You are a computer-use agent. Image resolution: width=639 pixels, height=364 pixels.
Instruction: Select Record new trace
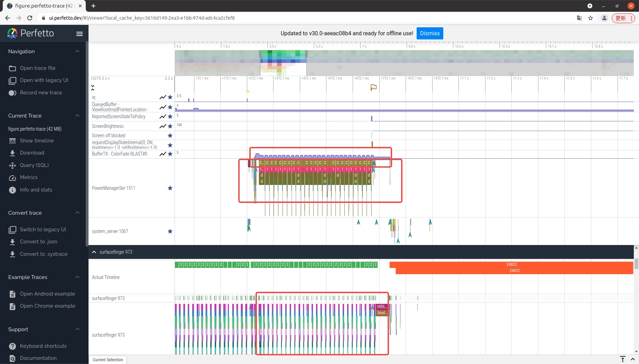coord(41,93)
